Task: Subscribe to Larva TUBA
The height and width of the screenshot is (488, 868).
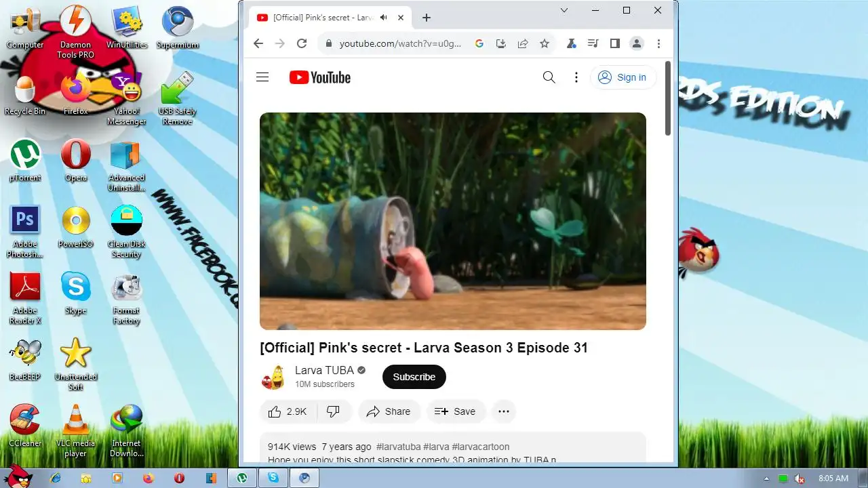Action: pos(414,377)
